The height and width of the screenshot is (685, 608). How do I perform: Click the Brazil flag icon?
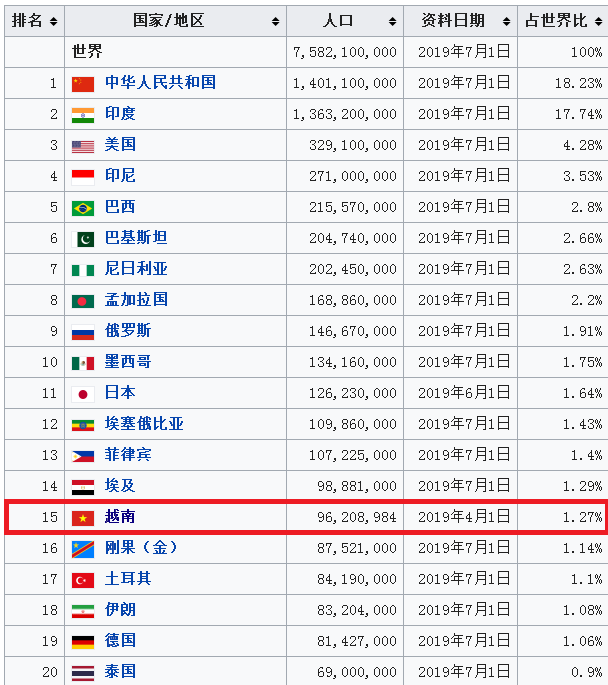83,208
